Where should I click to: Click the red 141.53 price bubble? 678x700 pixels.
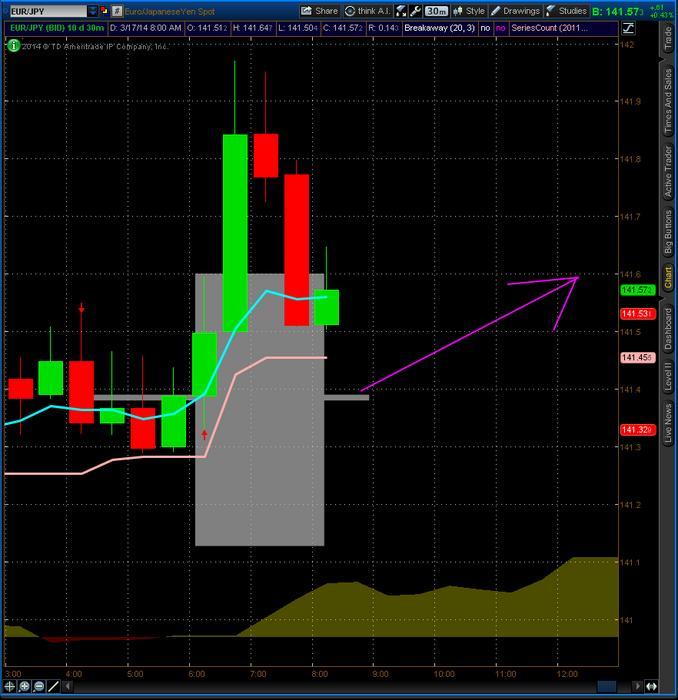(x=638, y=314)
